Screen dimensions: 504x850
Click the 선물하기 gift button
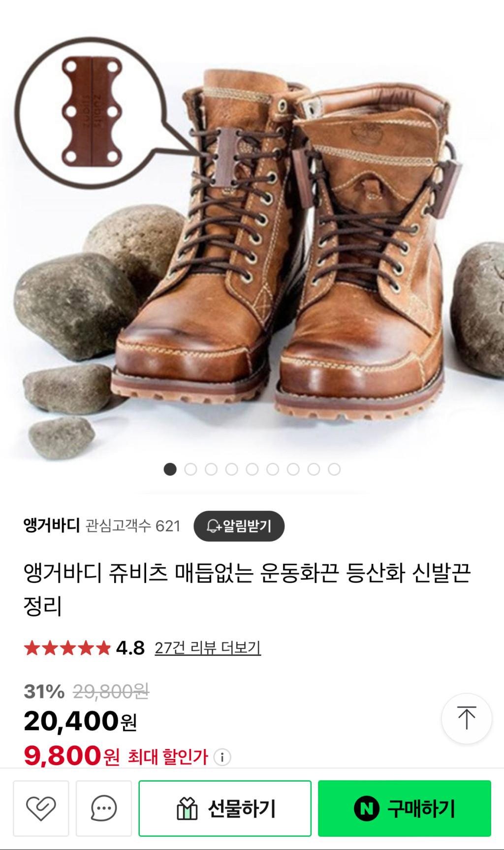coord(225,808)
